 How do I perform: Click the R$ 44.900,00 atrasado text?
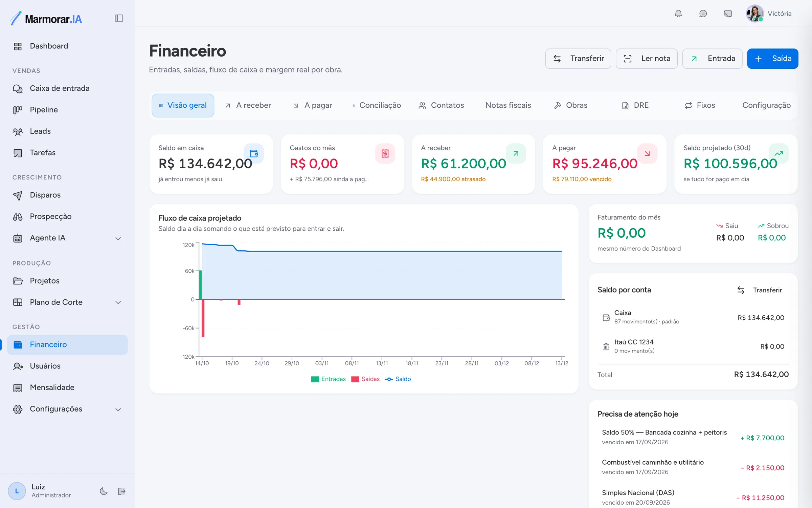(453, 179)
